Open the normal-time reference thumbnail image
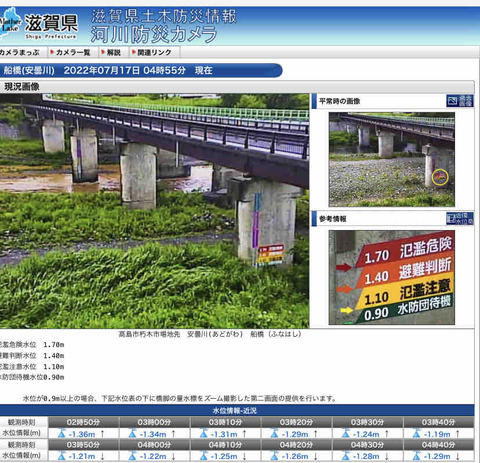Image resolution: width=480 pixels, height=463 pixels. coord(392,159)
